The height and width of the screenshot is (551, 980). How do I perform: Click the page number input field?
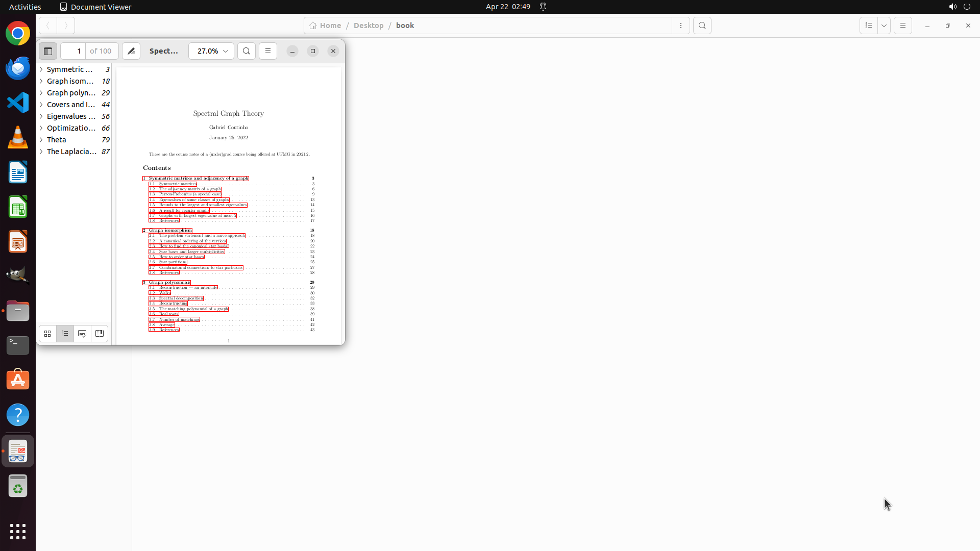[x=73, y=51]
